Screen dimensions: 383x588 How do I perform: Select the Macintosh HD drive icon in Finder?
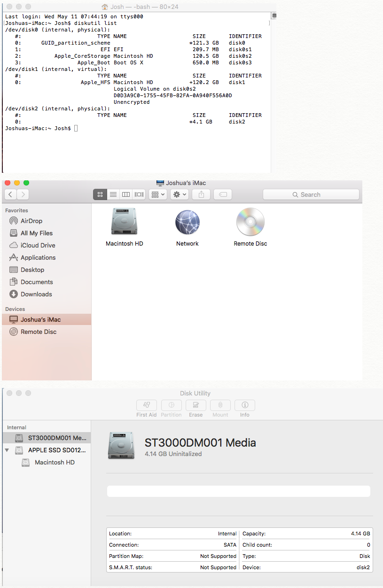(x=124, y=222)
